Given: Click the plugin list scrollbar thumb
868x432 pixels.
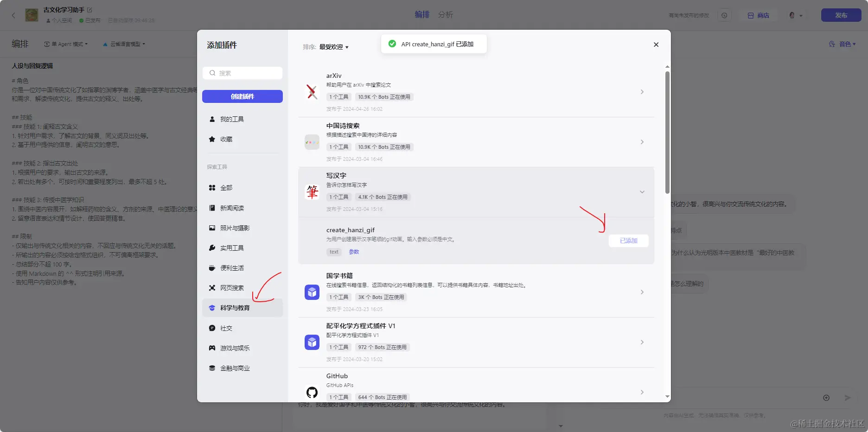Looking at the screenshot, I should 667,132.
